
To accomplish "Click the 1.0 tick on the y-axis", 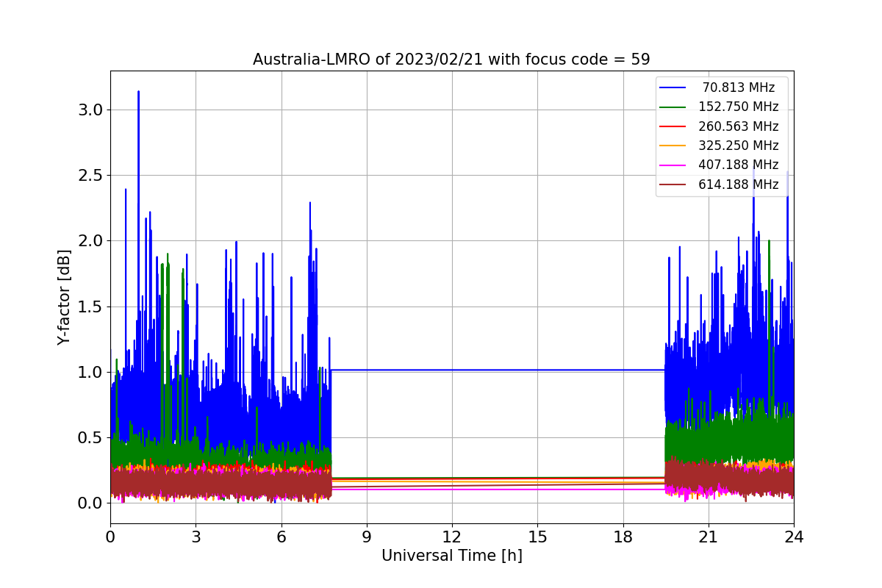I will [92, 372].
